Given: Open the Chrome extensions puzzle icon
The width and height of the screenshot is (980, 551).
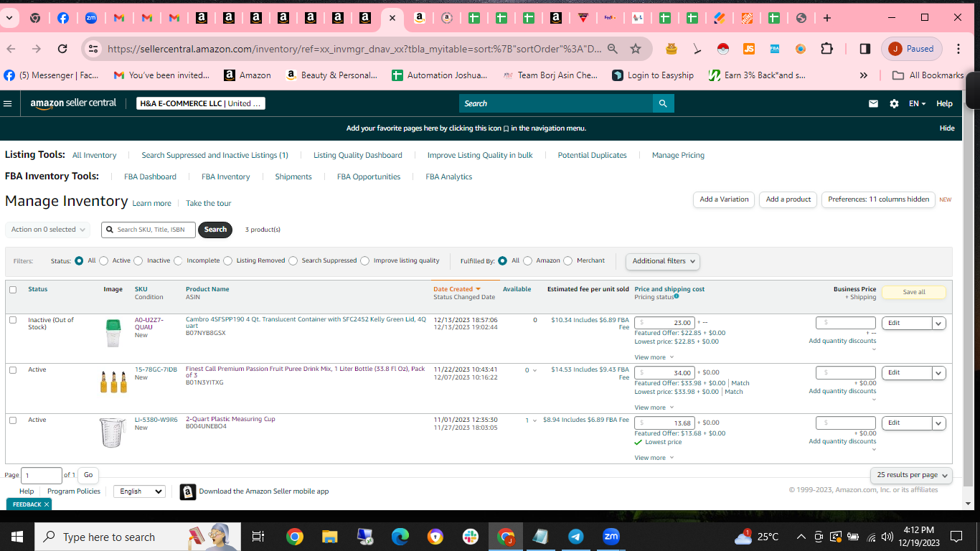Looking at the screenshot, I should (x=826, y=49).
